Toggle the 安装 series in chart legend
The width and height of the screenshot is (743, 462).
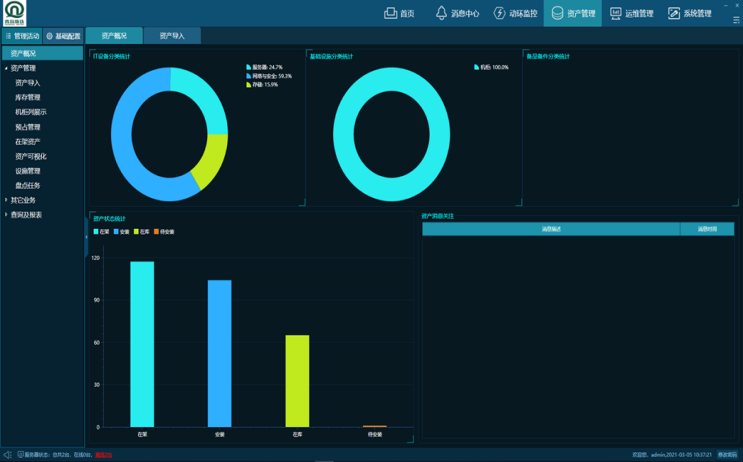coord(121,232)
